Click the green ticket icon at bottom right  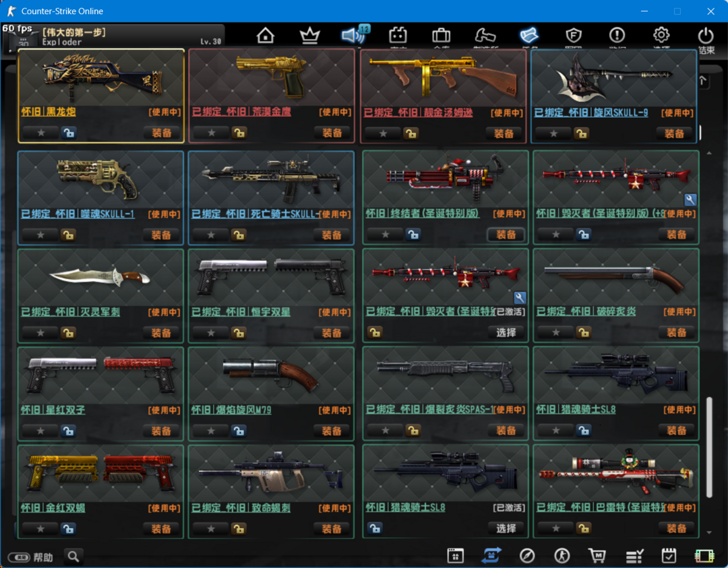704,556
